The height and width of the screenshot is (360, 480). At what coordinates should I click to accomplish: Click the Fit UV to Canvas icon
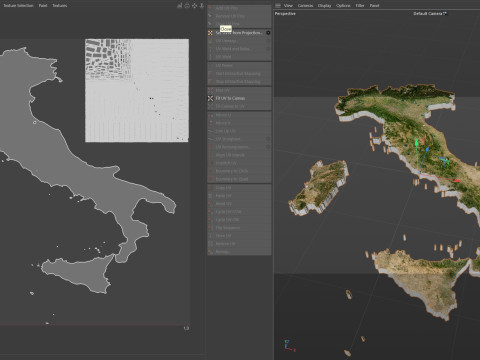210,98
